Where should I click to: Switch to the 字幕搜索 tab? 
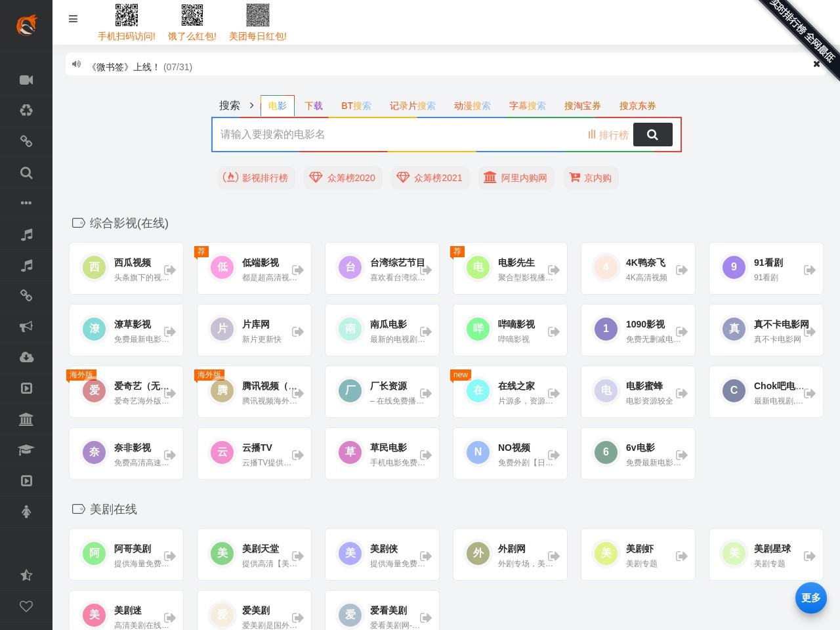(x=528, y=106)
